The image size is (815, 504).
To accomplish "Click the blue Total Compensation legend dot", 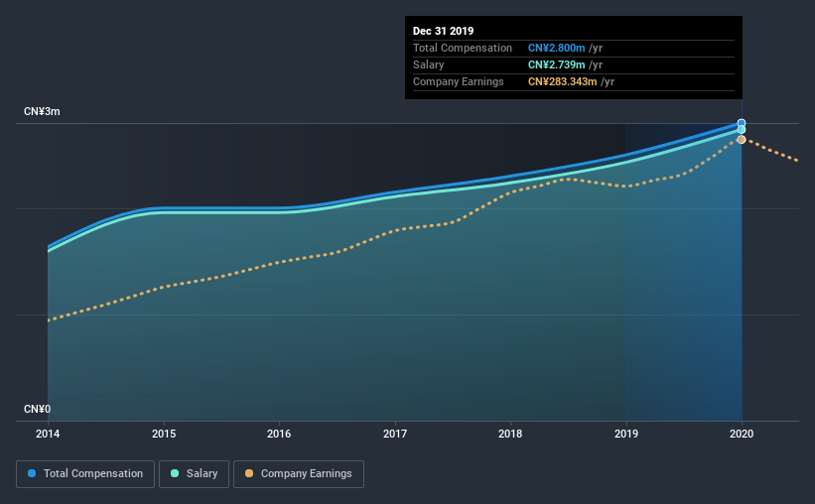I will pyautogui.click(x=32, y=473).
